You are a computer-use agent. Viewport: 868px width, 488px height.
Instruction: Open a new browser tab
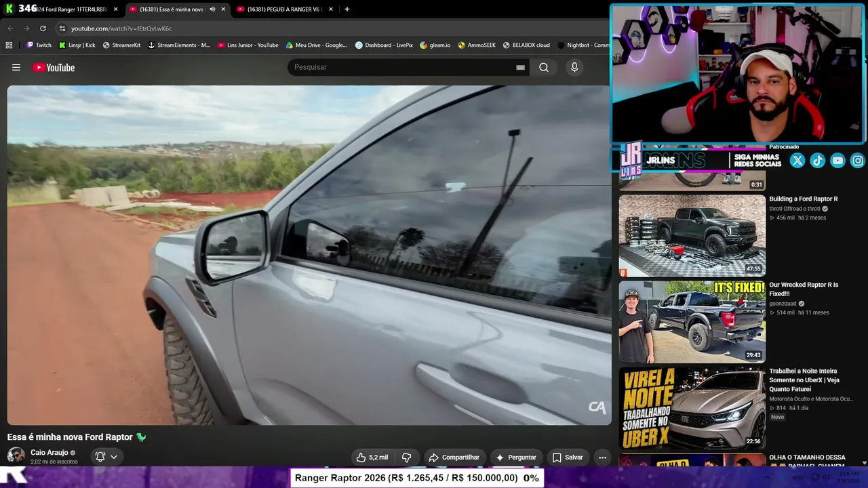point(347,9)
